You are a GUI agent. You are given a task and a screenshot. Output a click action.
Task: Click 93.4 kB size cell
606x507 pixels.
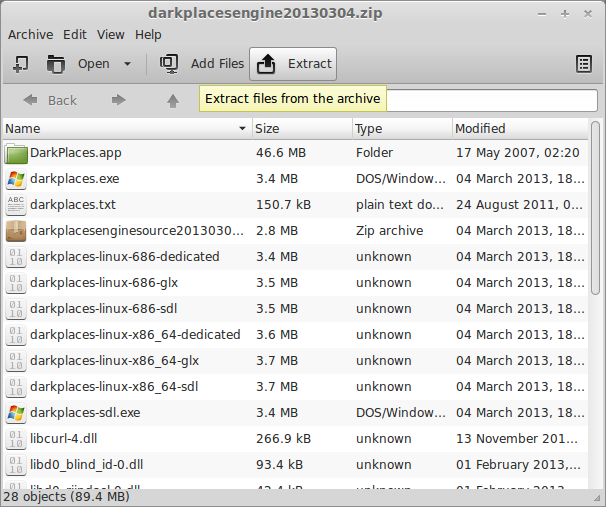tap(279, 465)
